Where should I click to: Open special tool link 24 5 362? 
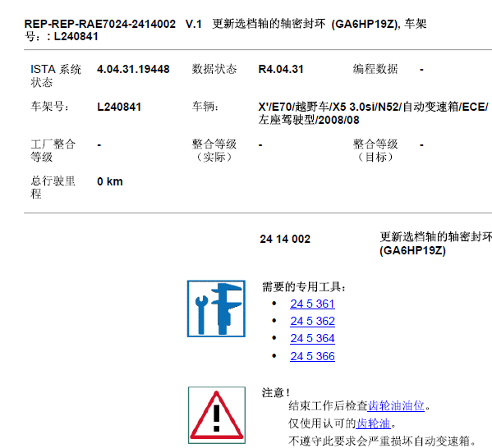[312, 321]
